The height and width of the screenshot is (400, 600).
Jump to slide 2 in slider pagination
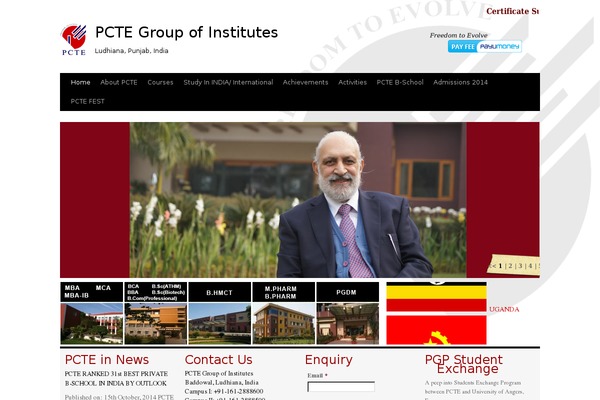(x=510, y=266)
